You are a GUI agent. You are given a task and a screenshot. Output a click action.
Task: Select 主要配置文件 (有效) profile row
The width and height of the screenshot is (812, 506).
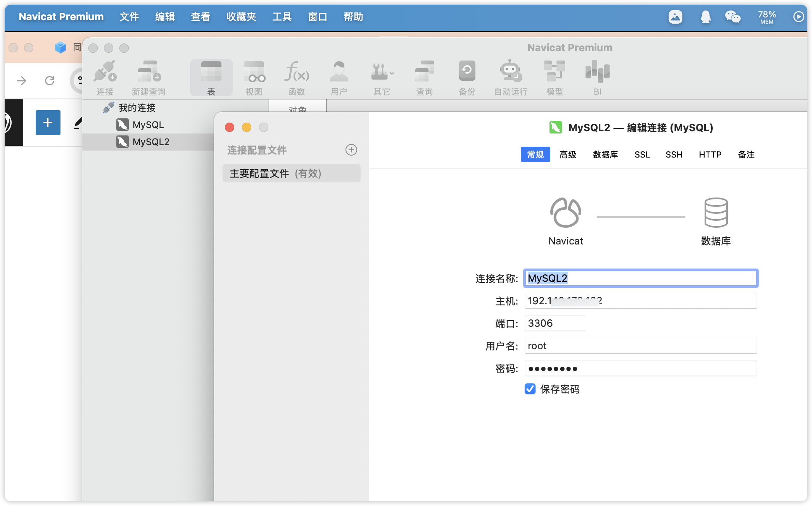291,173
